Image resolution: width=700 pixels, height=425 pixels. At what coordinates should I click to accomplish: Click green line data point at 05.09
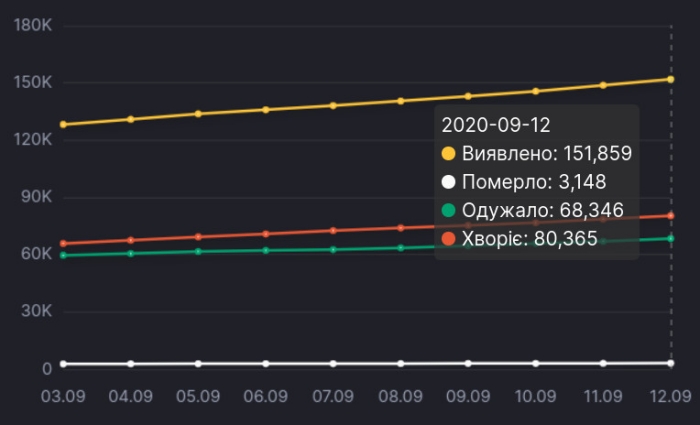198,251
